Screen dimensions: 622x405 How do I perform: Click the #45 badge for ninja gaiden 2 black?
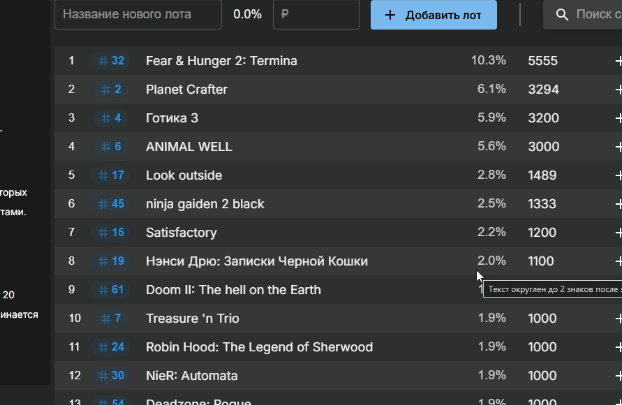pos(111,204)
